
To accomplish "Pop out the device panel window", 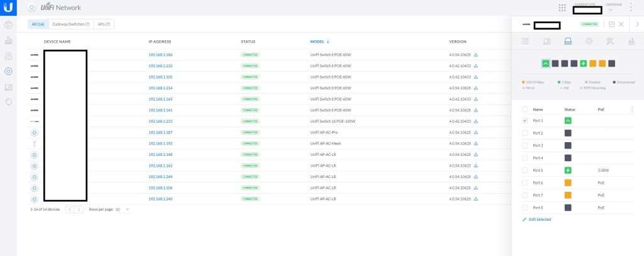I will click(611, 25).
